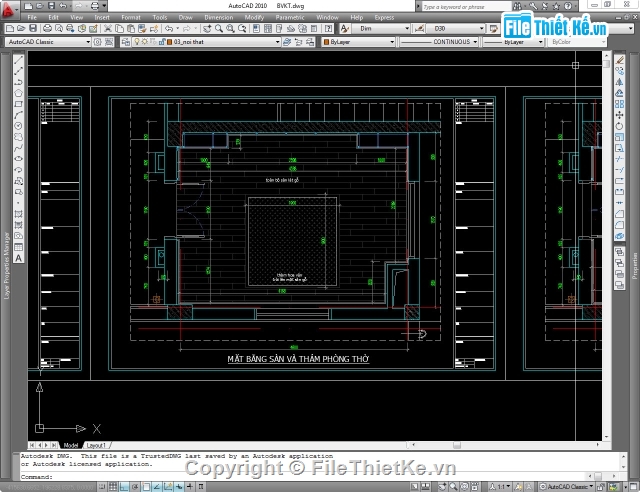
Task: Select the Polygon tool
Action: tap(18, 93)
